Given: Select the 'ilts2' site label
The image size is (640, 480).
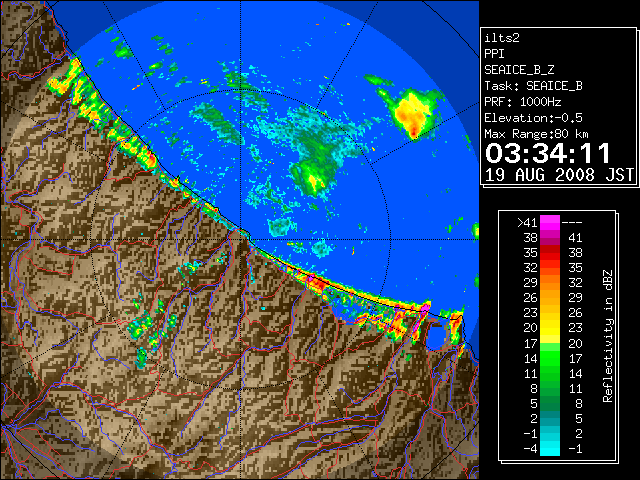Looking at the screenshot, I should coord(502,38).
